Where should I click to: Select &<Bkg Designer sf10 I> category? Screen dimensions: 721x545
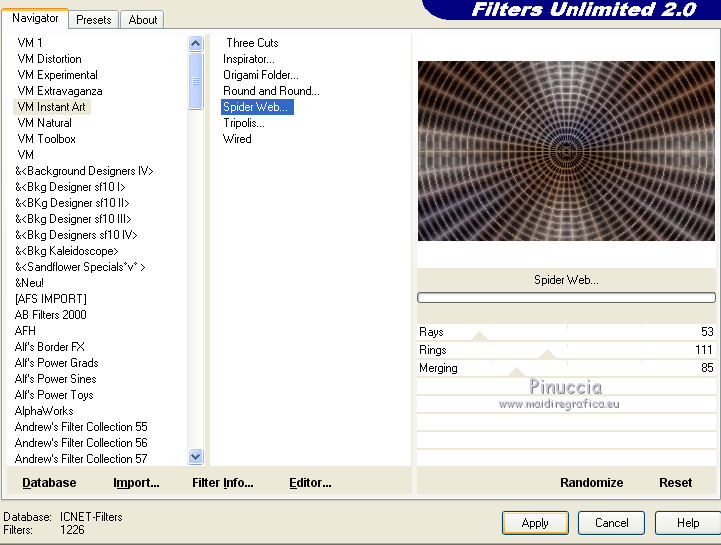pyautogui.click(x=70, y=187)
